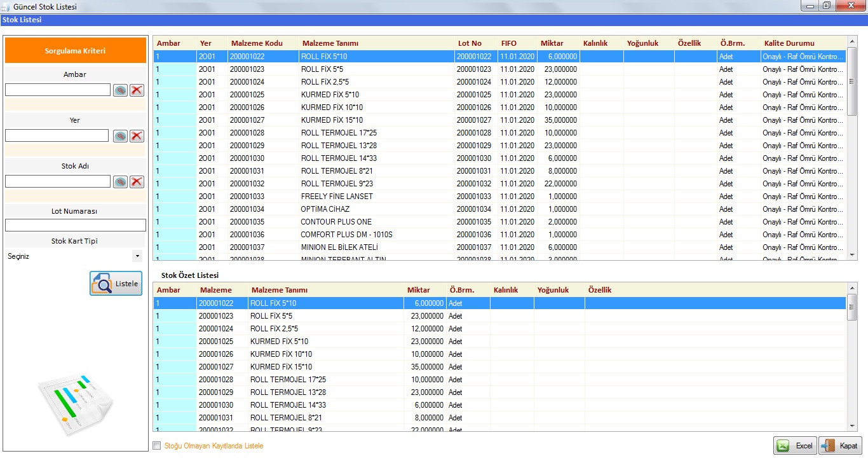
Task: Select row OPTİMA CİHAZ
Action: click(x=499, y=209)
